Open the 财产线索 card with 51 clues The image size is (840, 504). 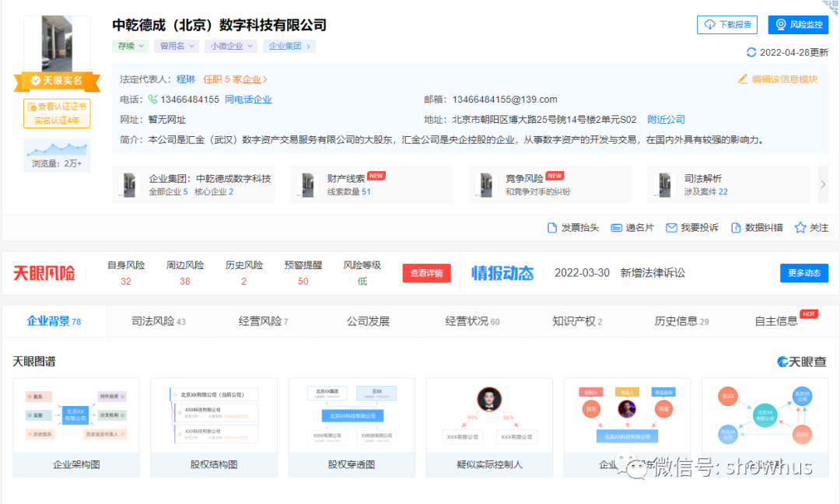372,184
